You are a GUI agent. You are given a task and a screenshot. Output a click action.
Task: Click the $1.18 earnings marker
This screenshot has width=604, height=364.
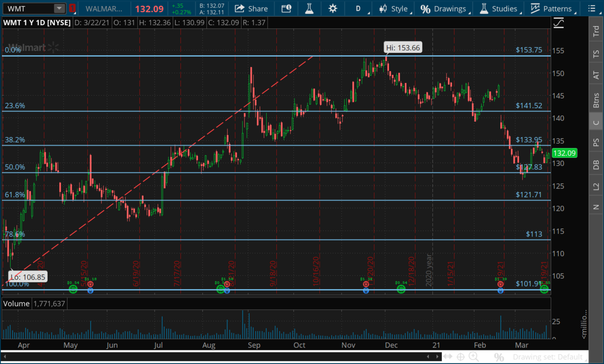click(90, 284)
